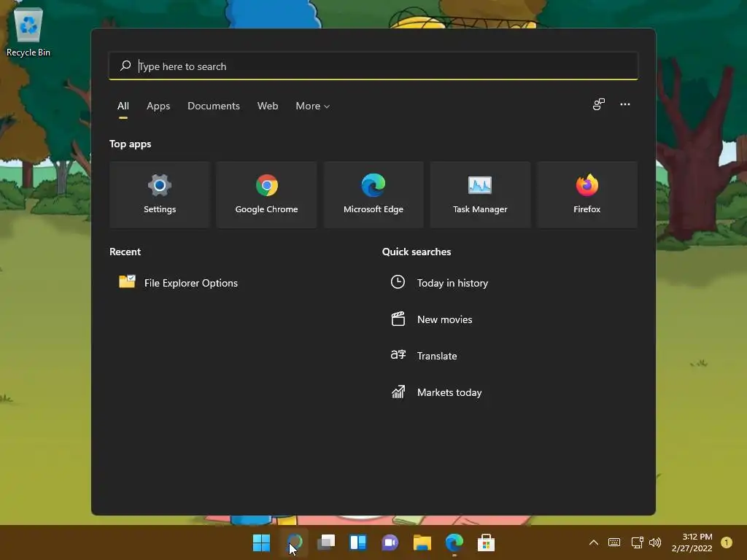
Task: Click the chart icon for Markets today
Action: point(398,392)
